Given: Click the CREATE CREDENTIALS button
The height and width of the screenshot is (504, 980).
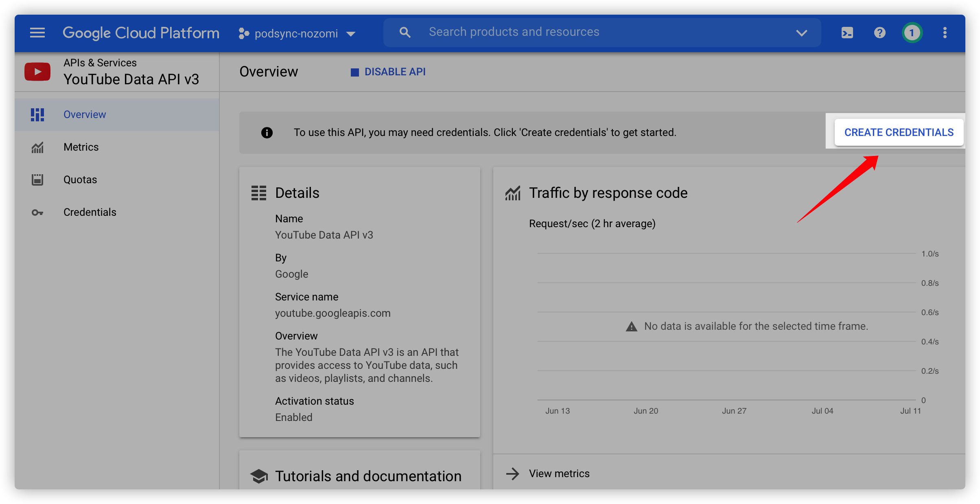Looking at the screenshot, I should pyautogui.click(x=899, y=132).
